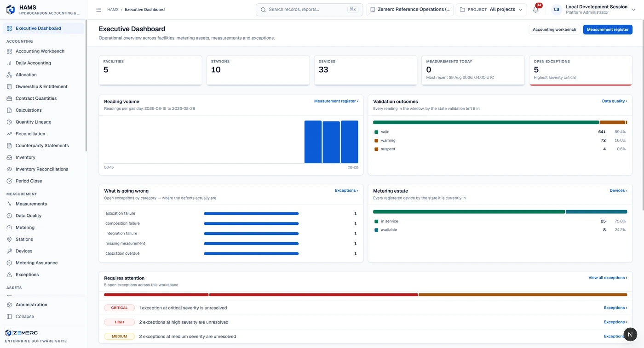Open Executive Dashboard in the sidebar
Viewport: 644px width, 348px height.
tap(43, 29)
